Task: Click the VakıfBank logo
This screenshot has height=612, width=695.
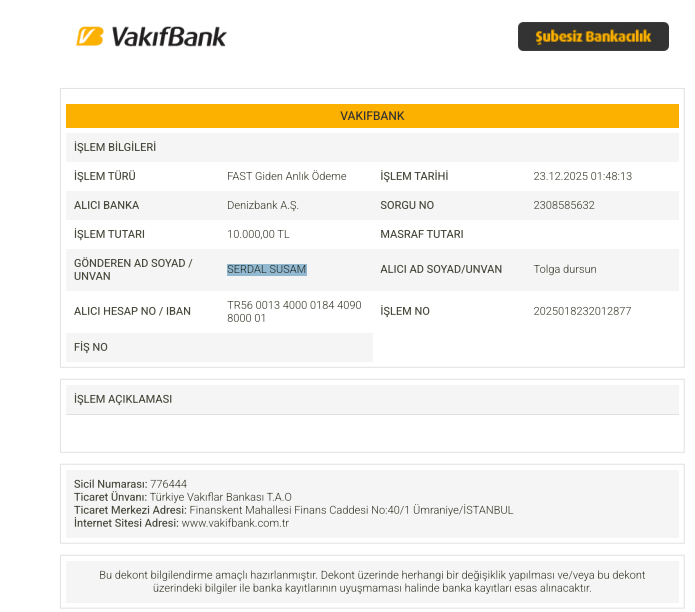Action: point(151,36)
